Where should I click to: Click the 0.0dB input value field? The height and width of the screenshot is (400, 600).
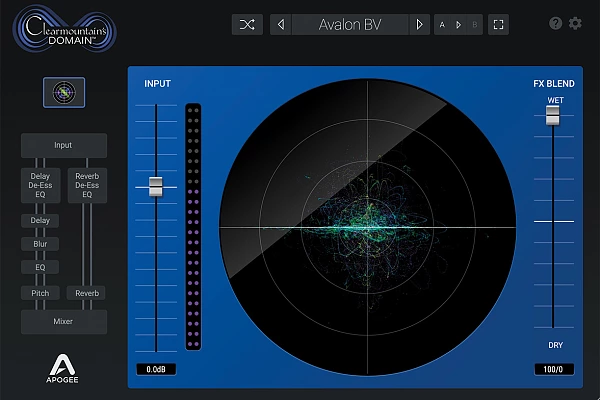pyautogui.click(x=156, y=370)
